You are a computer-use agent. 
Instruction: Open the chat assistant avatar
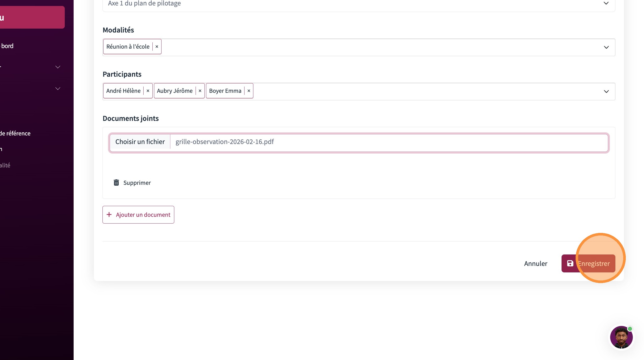(x=621, y=337)
